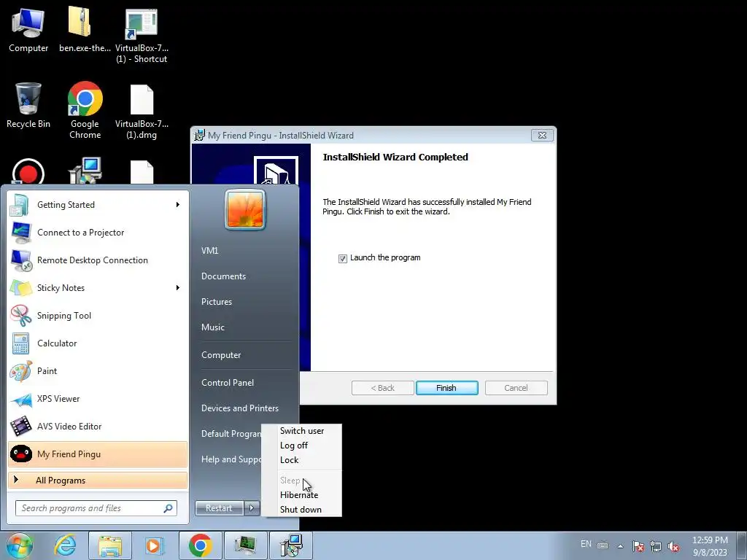The height and width of the screenshot is (560, 747).
Task: Show hidden tray icons arrow
Action: click(620, 546)
